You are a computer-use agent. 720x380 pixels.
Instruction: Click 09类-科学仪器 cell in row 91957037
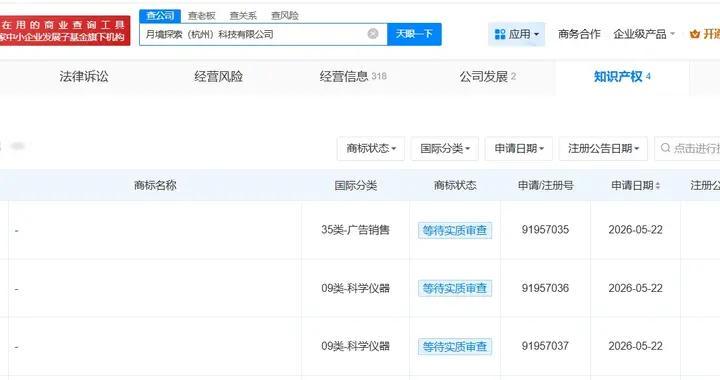click(x=355, y=346)
